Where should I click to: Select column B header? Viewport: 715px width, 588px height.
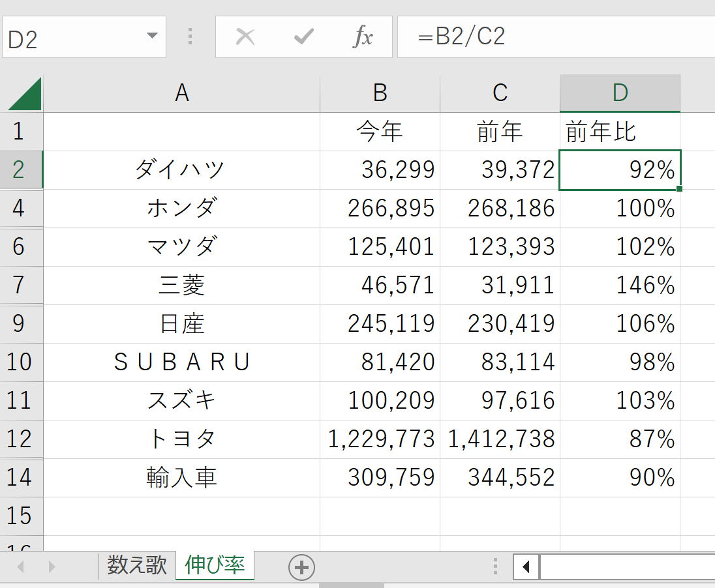point(380,93)
